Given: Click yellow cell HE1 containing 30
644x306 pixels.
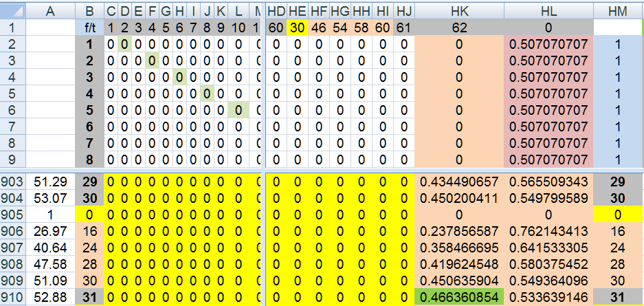Looking at the screenshot, I should coord(298,28).
